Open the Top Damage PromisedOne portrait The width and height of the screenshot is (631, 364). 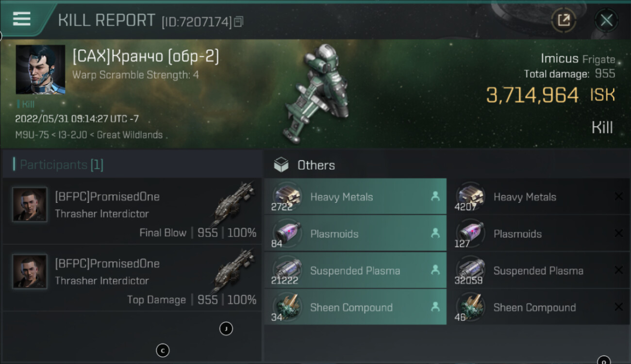point(30,271)
